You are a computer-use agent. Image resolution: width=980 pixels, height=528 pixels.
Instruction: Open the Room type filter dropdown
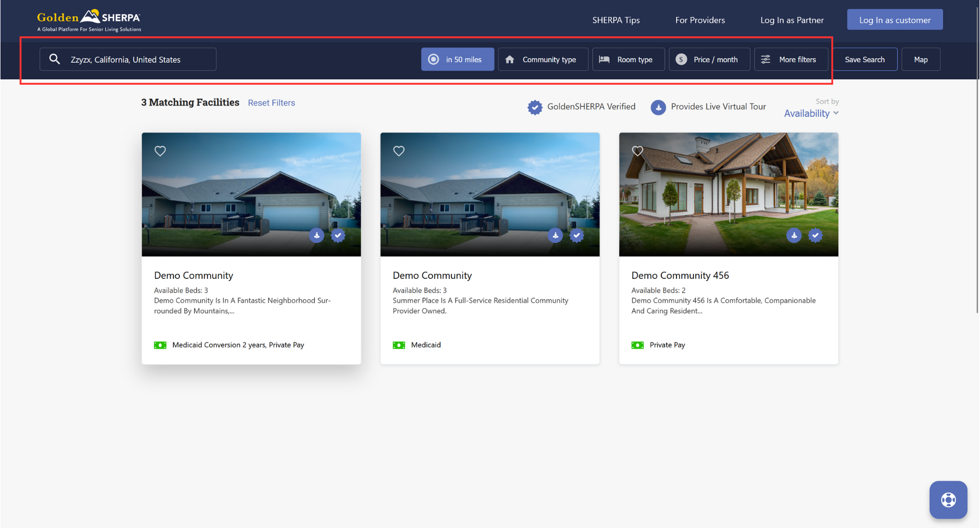click(628, 59)
